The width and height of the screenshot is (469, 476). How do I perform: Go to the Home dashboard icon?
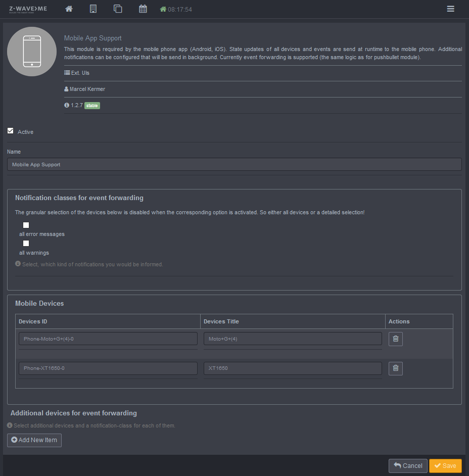click(69, 9)
